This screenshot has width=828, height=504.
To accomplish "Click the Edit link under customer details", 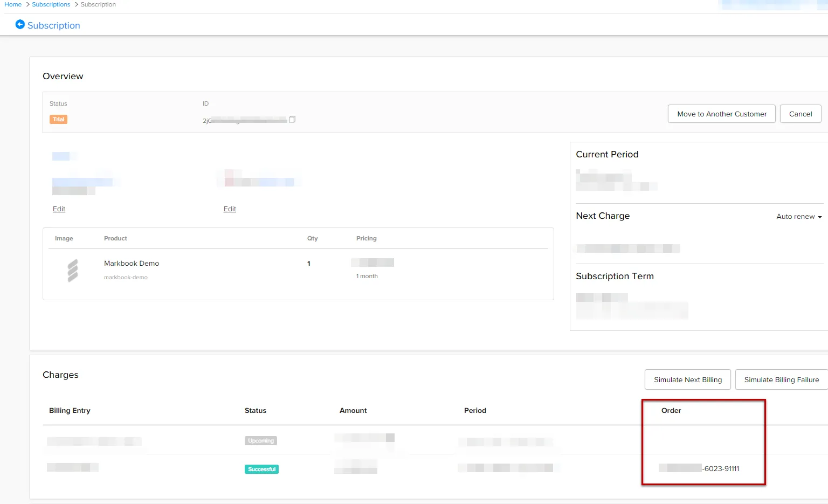I will (59, 209).
